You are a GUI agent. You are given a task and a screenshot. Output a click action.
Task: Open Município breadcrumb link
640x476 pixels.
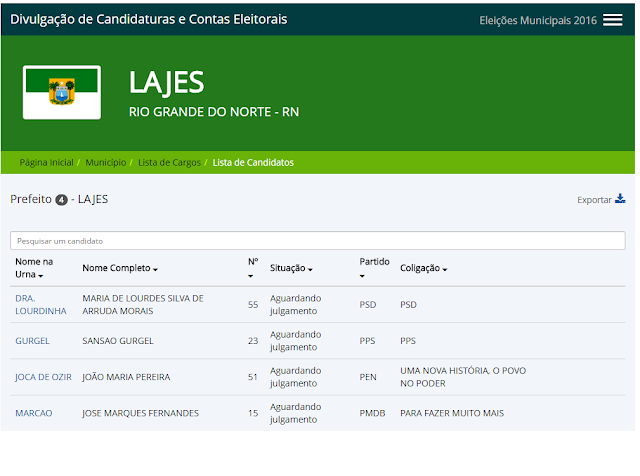tap(106, 162)
